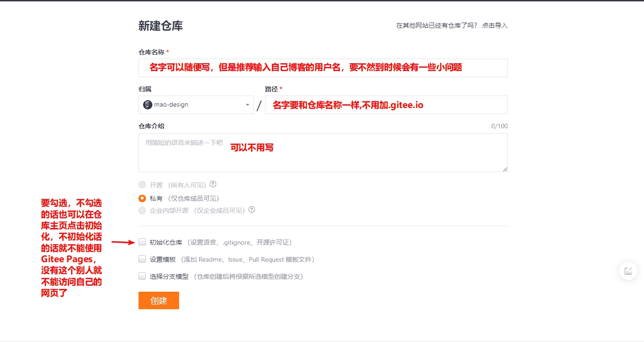This screenshot has width=644, height=342.
Task: Open the 点击导入 link
Action: (x=495, y=26)
